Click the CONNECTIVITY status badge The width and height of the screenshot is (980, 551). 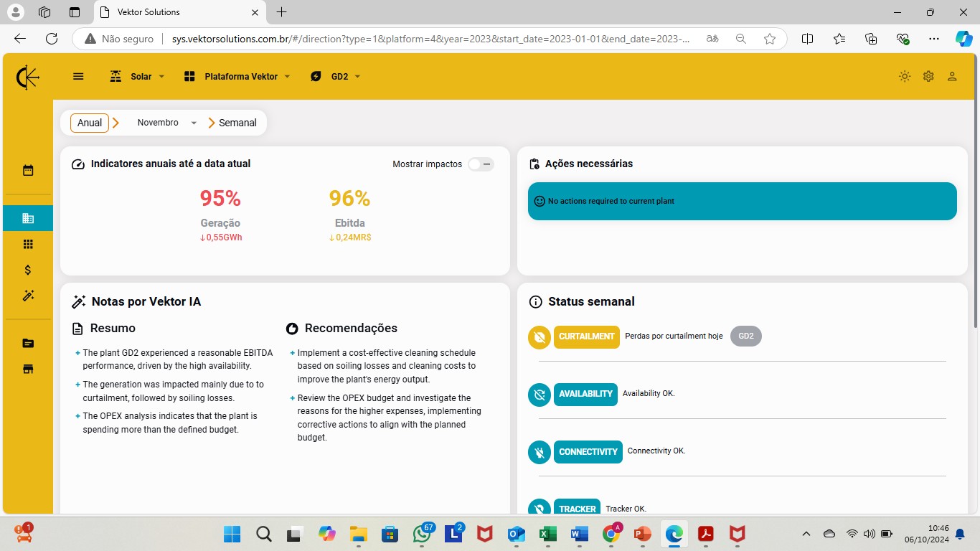coord(588,452)
